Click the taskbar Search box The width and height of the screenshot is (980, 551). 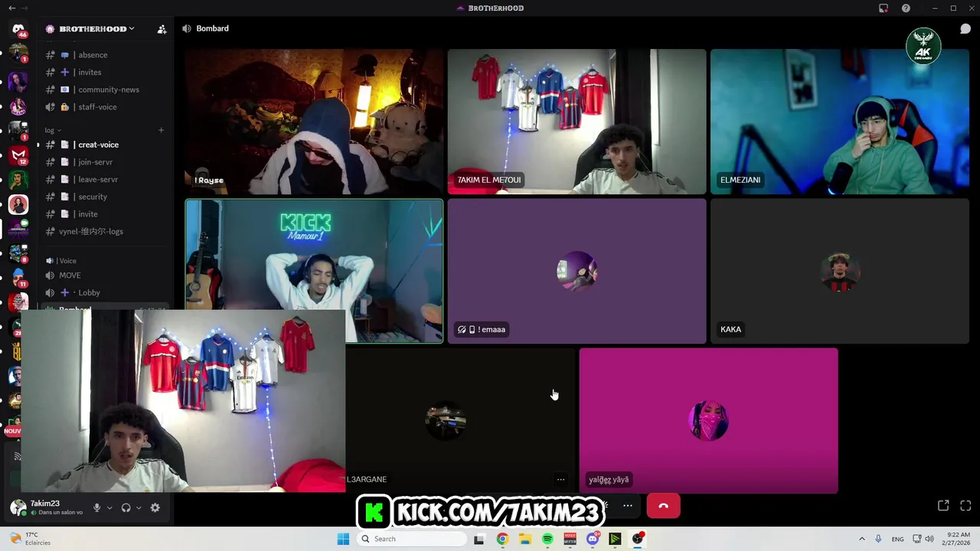pos(413,539)
